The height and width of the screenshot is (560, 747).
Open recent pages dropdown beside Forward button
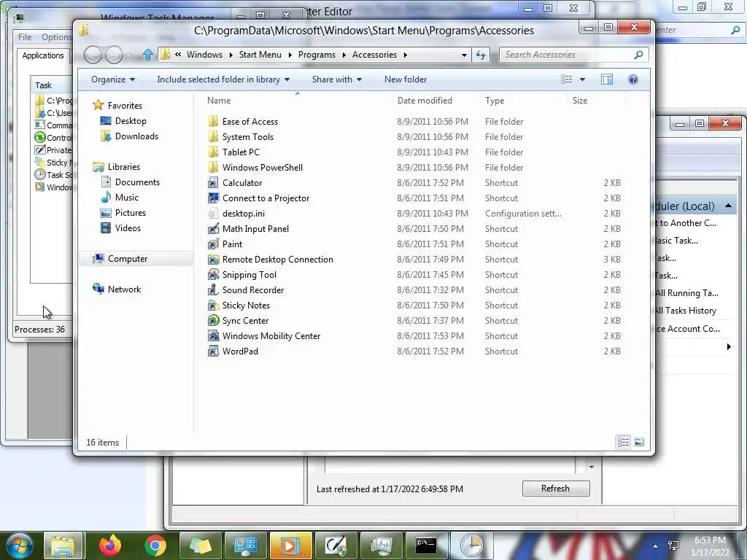128,55
